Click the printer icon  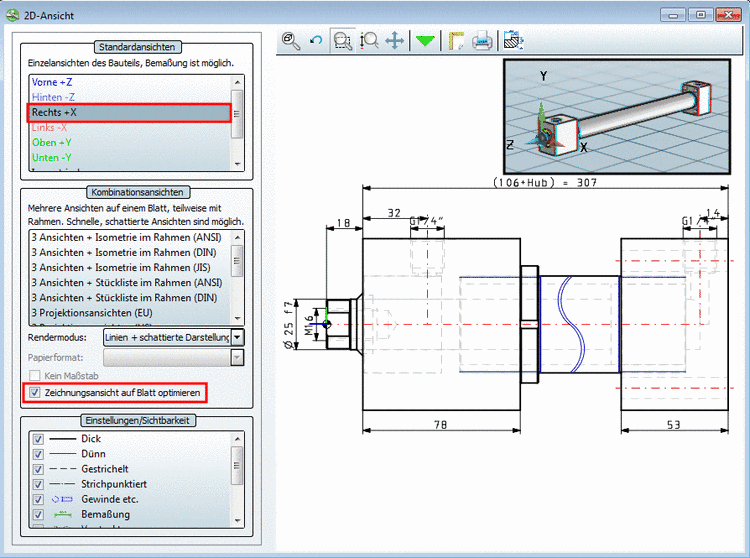[482, 41]
